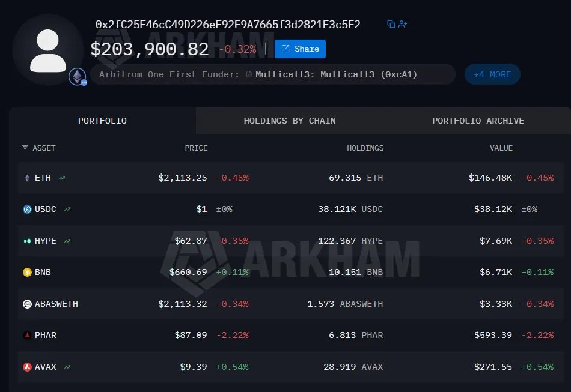This screenshot has width=571, height=392.
Task: Click the USDC token icon
Action: 27,209
